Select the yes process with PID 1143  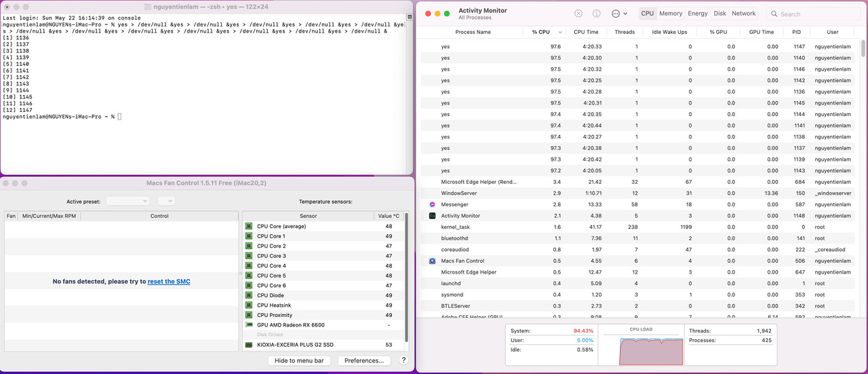tap(639, 170)
